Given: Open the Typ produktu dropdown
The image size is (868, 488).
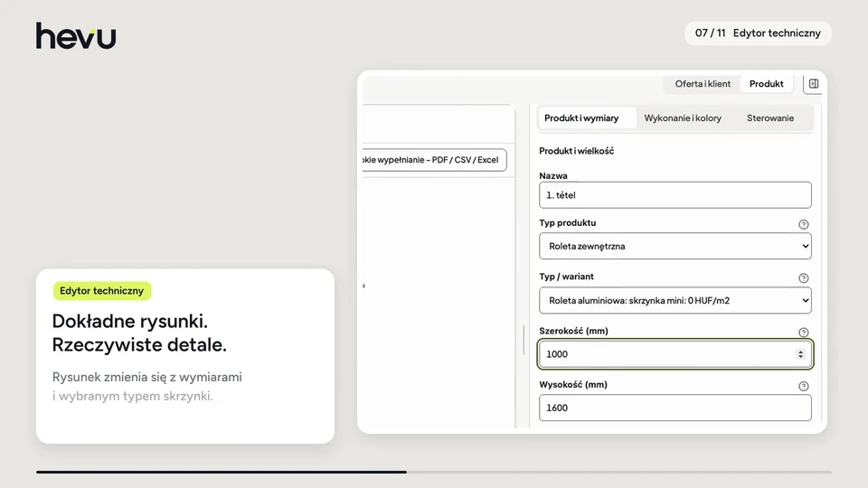Looking at the screenshot, I should coord(675,246).
